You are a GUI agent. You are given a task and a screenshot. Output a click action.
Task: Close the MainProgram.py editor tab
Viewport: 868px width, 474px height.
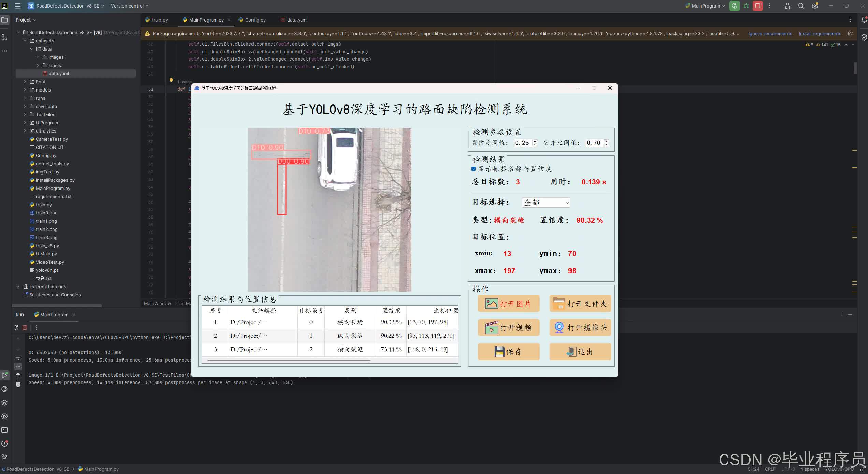[229, 20]
